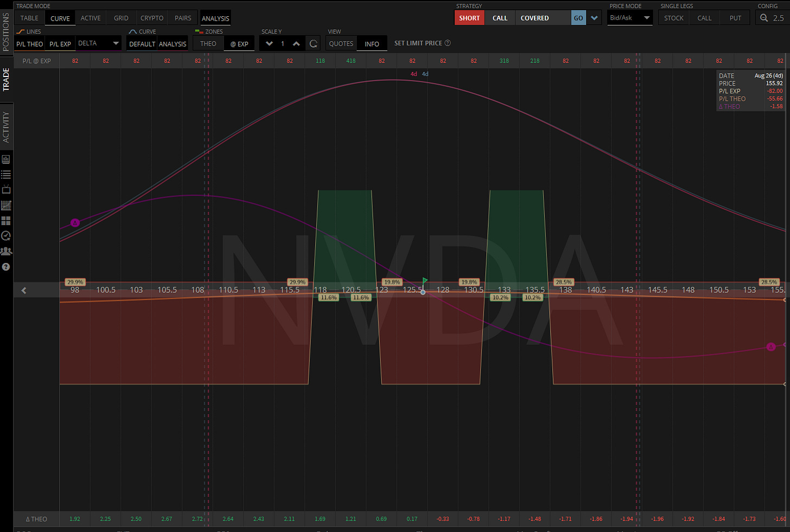Toggle ANALYSIS trade mode button
Viewport: 790px width, 532px height.
(x=215, y=18)
